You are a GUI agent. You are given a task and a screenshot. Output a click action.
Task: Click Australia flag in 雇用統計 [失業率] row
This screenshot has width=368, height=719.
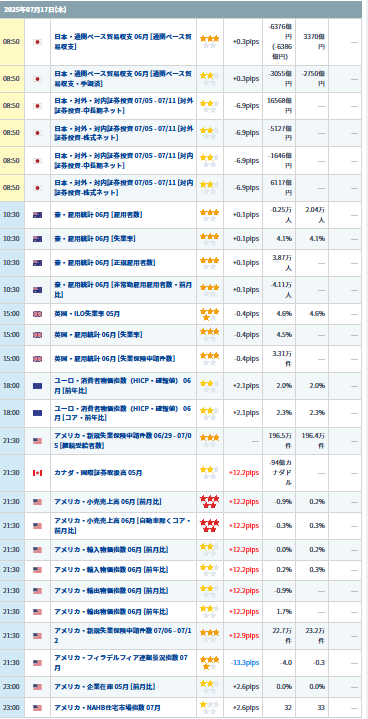pyautogui.click(x=38, y=239)
